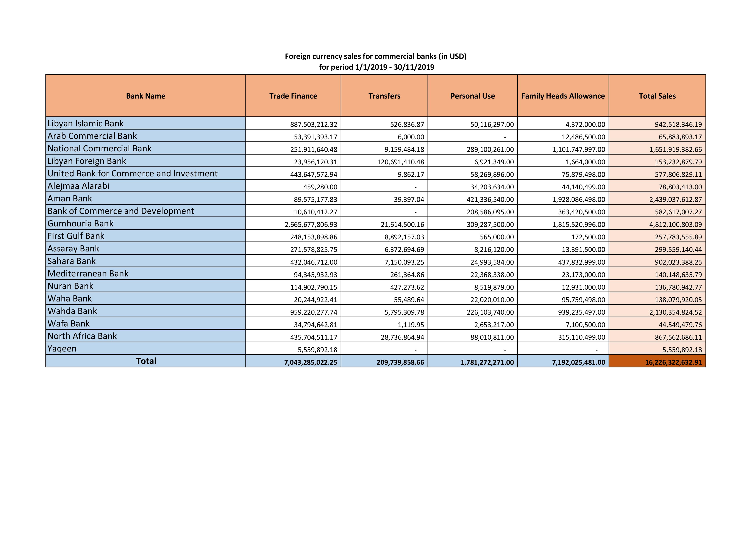Select the 'Wafa Bank' cell
756x535 pixels.
pos(145,323)
